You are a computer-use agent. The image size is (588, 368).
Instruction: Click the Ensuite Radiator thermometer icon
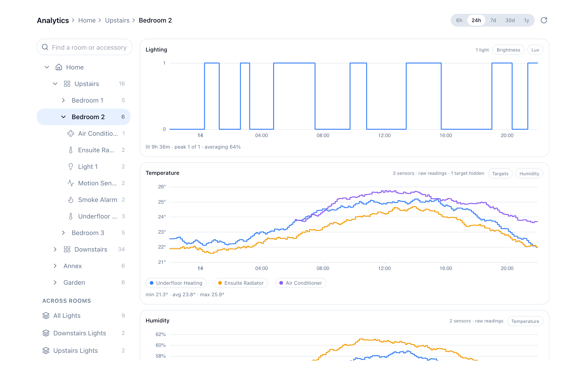[71, 150]
